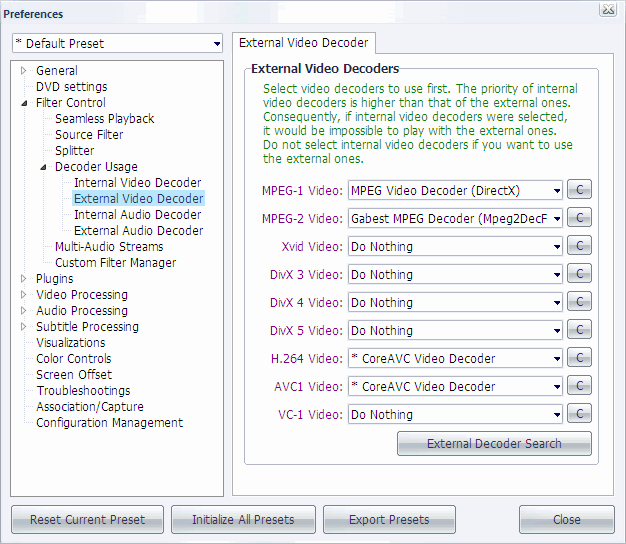The height and width of the screenshot is (544, 626).
Task: Expand the Video Processing tree node
Action: pyautogui.click(x=25, y=295)
